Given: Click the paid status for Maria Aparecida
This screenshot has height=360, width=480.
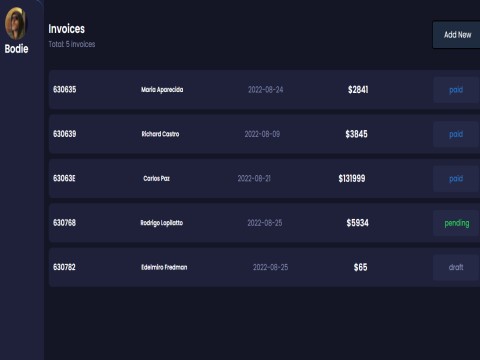Looking at the screenshot, I should [456, 90].
